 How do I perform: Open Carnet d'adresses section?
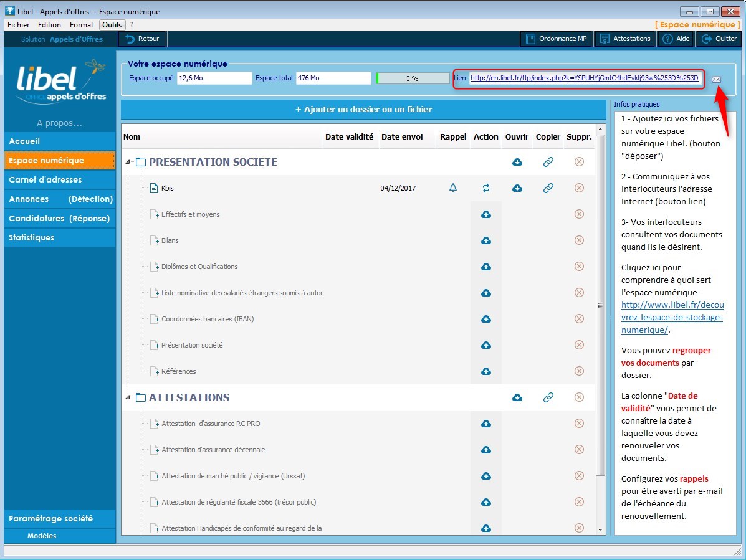tap(60, 179)
